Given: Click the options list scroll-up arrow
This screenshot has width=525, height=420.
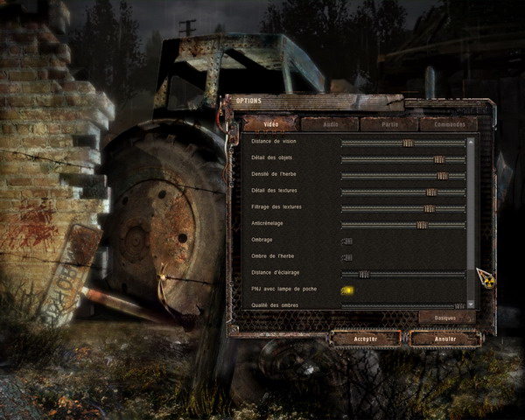Looking at the screenshot, I should point(471,140).
